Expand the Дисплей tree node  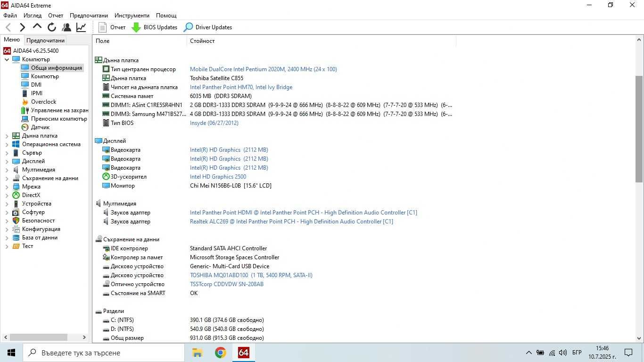pyautogui.click(x=7, y=161)
